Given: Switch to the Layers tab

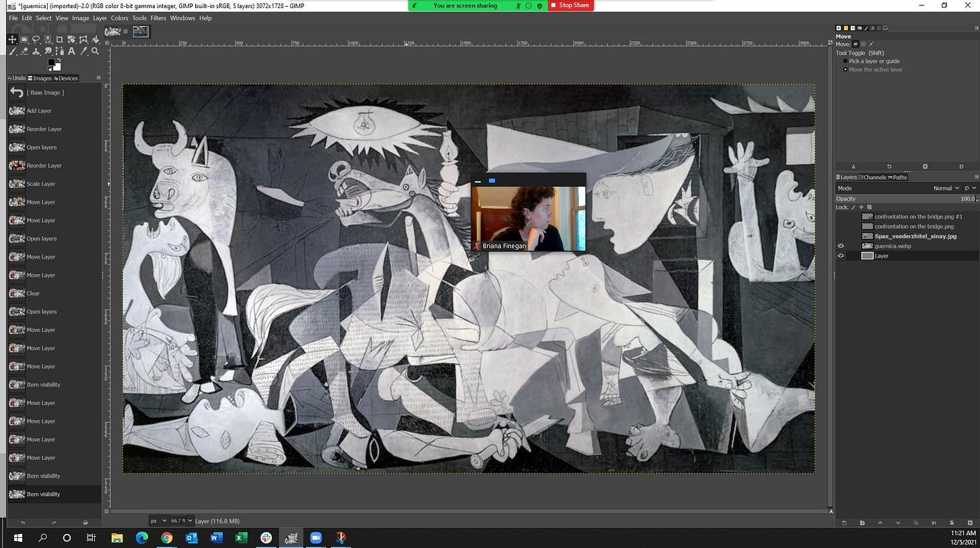Looking at the screenshot, I should pos(847,177).
